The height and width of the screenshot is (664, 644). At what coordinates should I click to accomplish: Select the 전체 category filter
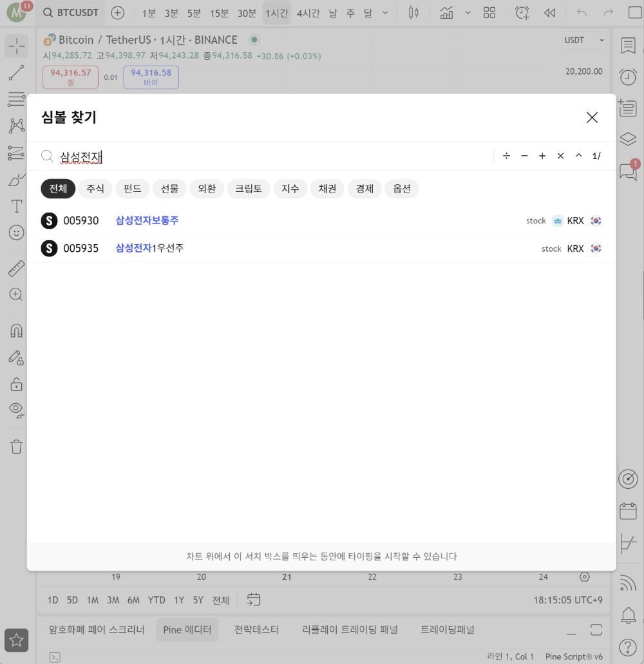(58, 189)
